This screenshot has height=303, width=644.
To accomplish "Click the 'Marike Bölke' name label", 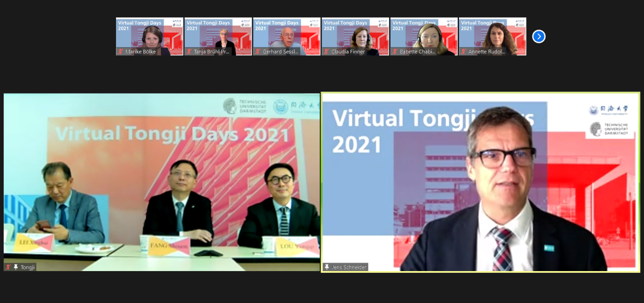I will click(141, 52).
